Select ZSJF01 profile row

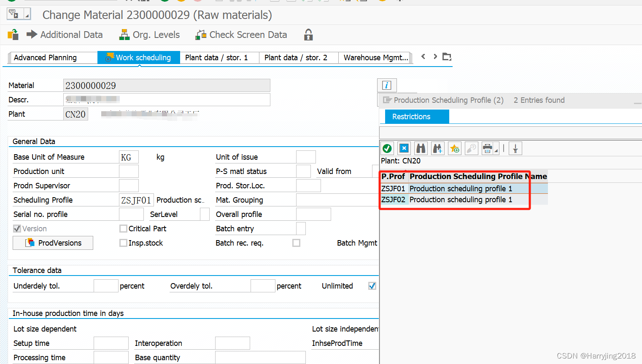click(x=464, y=188)
